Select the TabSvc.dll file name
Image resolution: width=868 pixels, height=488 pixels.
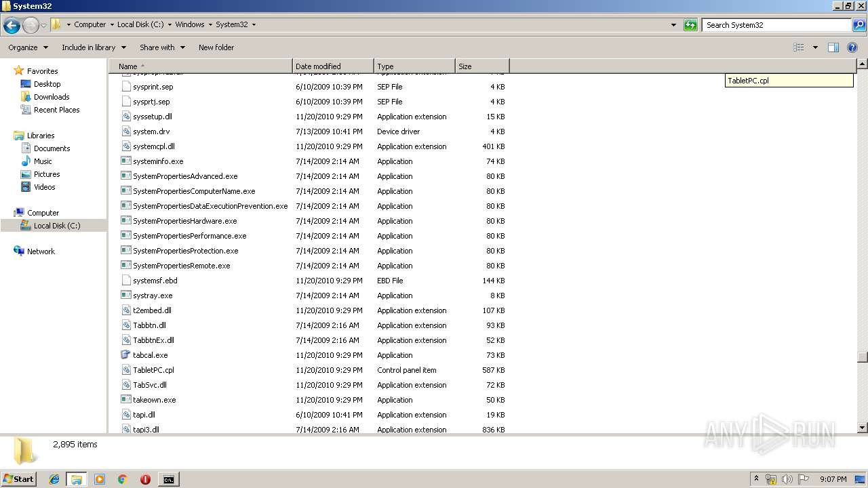click(150, 385)
